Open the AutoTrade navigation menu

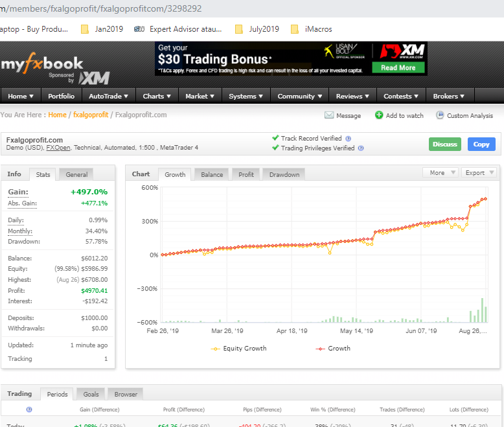[108, 96]
